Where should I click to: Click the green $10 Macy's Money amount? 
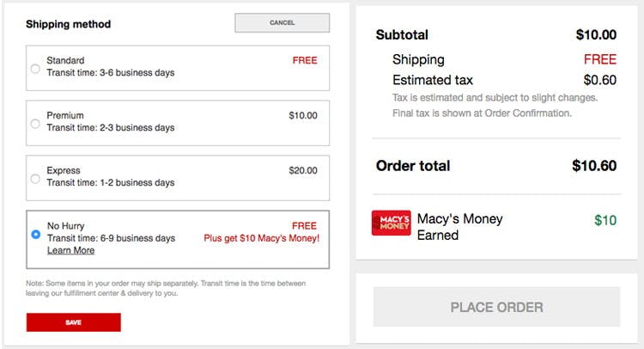click(x=605, y=220)
